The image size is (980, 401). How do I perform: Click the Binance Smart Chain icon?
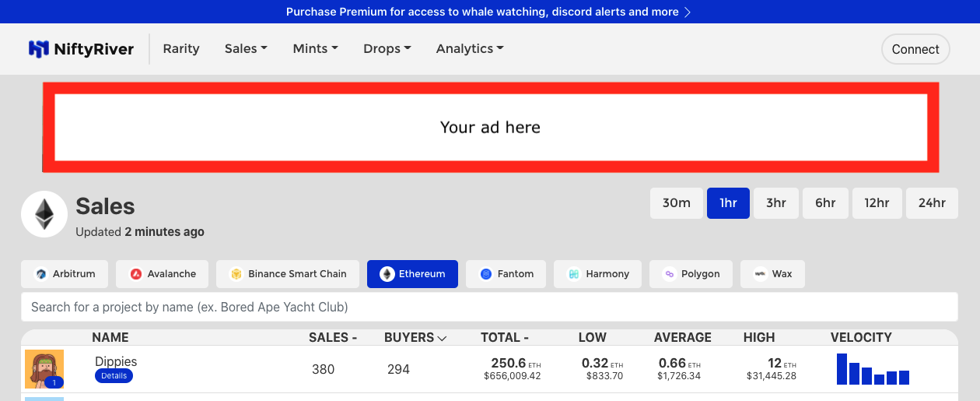tap(236, 274)
